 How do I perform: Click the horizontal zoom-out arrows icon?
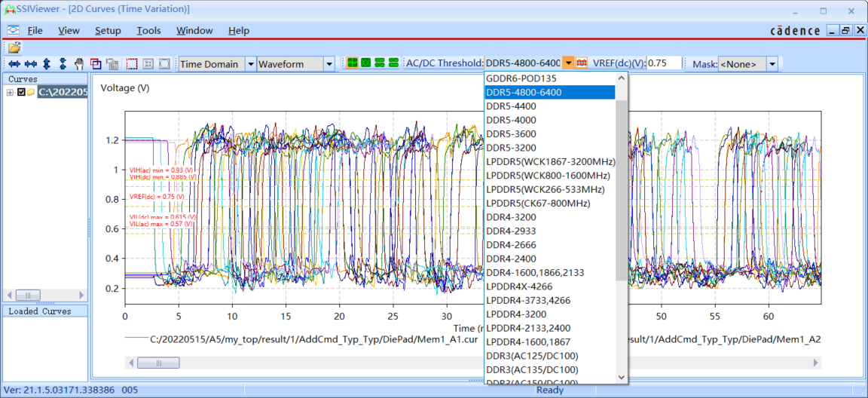coord(30,64)
